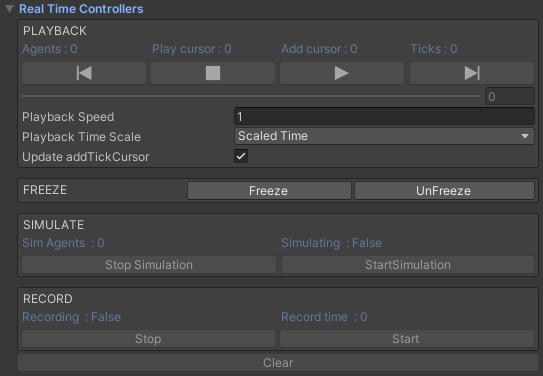
Task: Click the Clear button
Action: point(278,363)
